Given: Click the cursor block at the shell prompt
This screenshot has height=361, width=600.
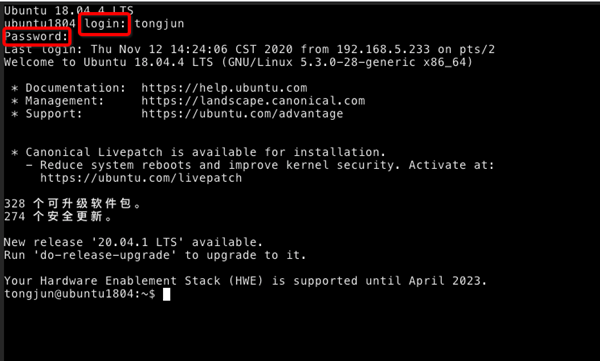Looking at the screenshot, I should pyautogui.click(x=166, y=294).
